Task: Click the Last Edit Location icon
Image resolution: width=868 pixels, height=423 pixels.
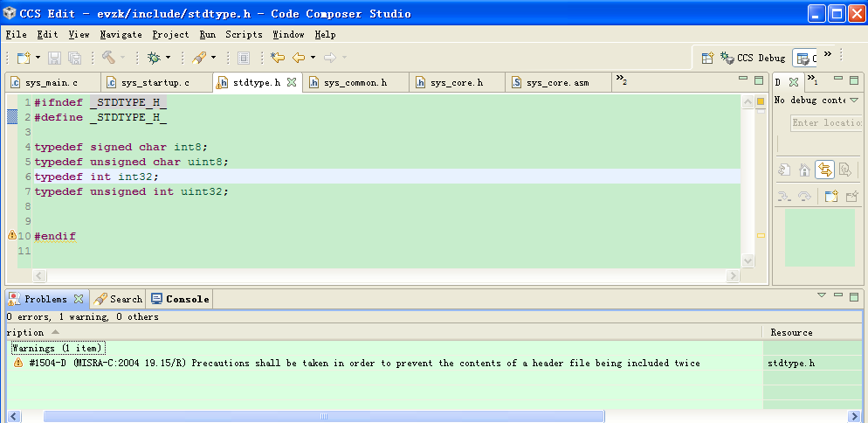Action: pos(278,57)
